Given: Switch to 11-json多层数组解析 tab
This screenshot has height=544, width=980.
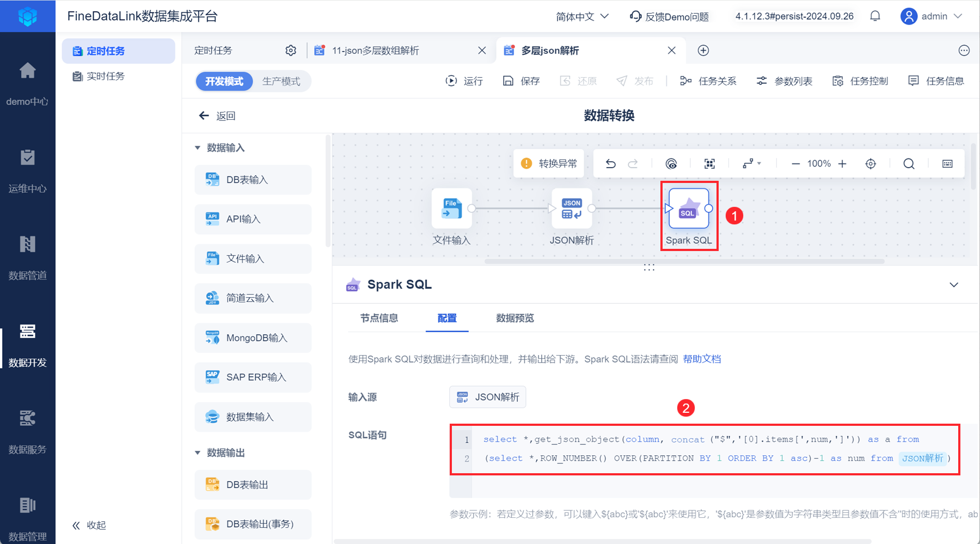Looking at the screenshot, I should pos(376,51).
